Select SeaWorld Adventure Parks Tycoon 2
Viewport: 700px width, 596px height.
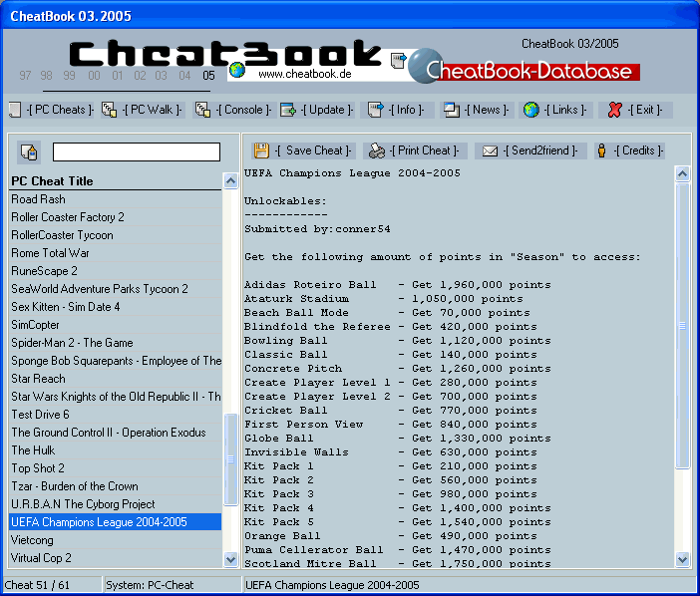[116, 289]
